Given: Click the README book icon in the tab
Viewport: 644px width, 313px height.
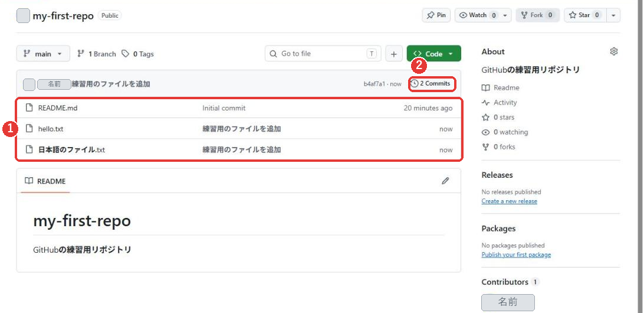Looking at the screenshot, I should [x=29, y=181].
